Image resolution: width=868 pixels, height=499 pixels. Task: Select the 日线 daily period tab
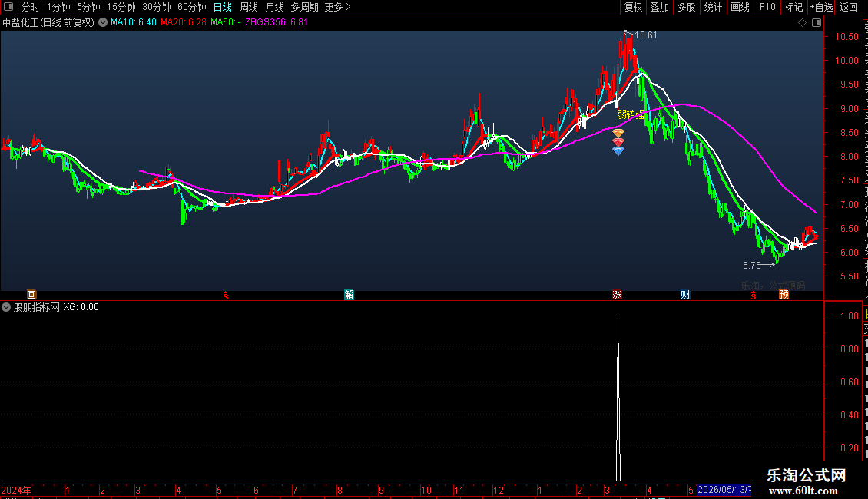(223, 7)
